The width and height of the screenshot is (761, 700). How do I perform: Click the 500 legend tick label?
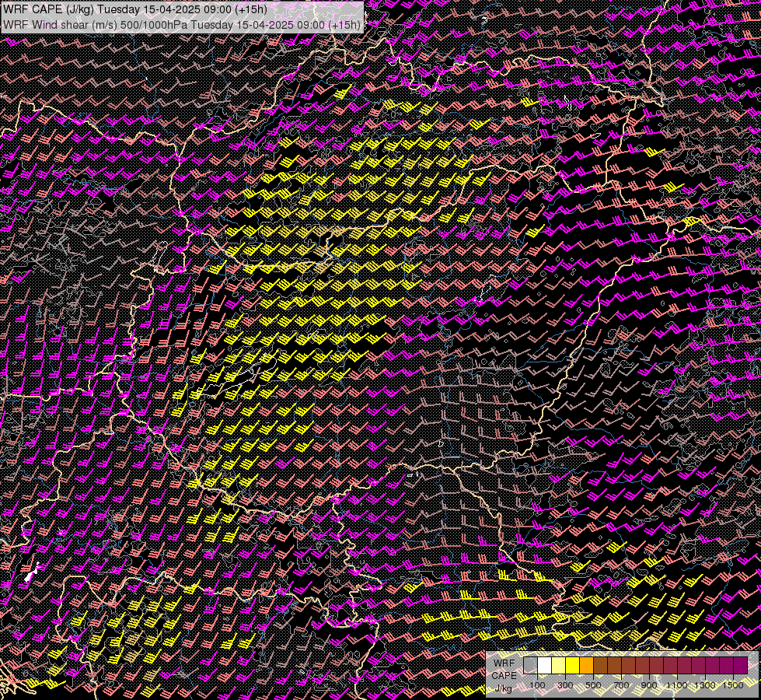[x=593, y=685]
